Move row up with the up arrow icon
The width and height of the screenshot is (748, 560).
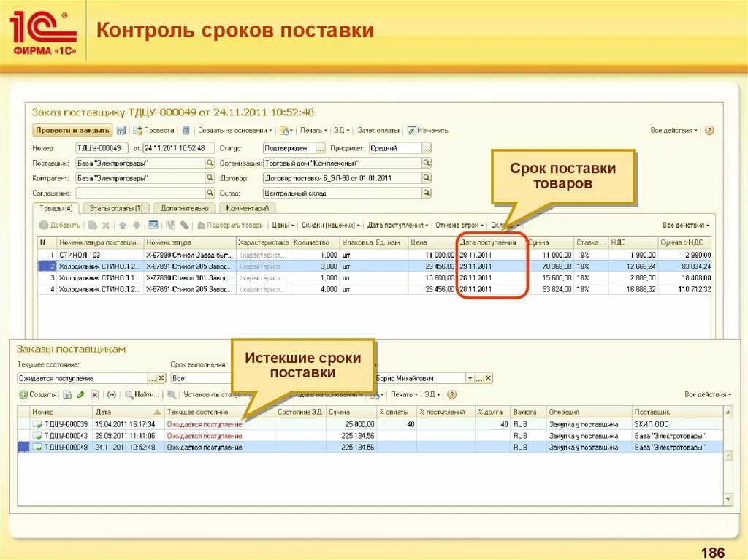click(123, 225)
